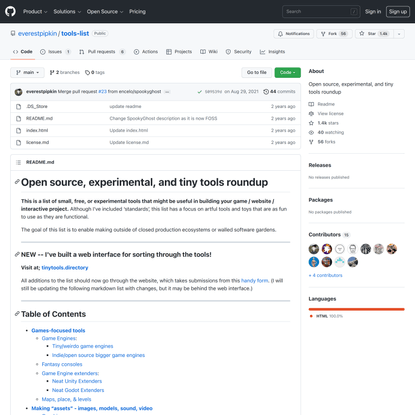The width and height of the screenshot is (415, 415).
Task: Open the Product menu
Action: tap(35, 12)
